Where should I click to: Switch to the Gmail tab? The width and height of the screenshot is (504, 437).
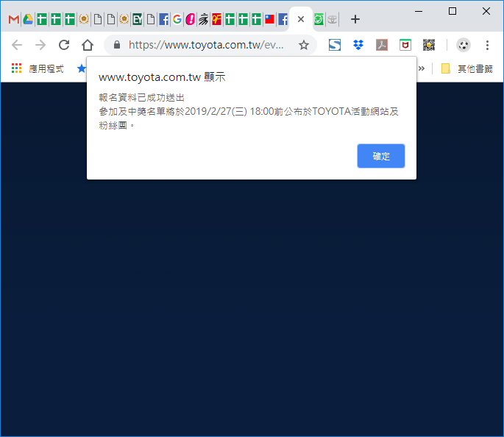click(14, 20)
